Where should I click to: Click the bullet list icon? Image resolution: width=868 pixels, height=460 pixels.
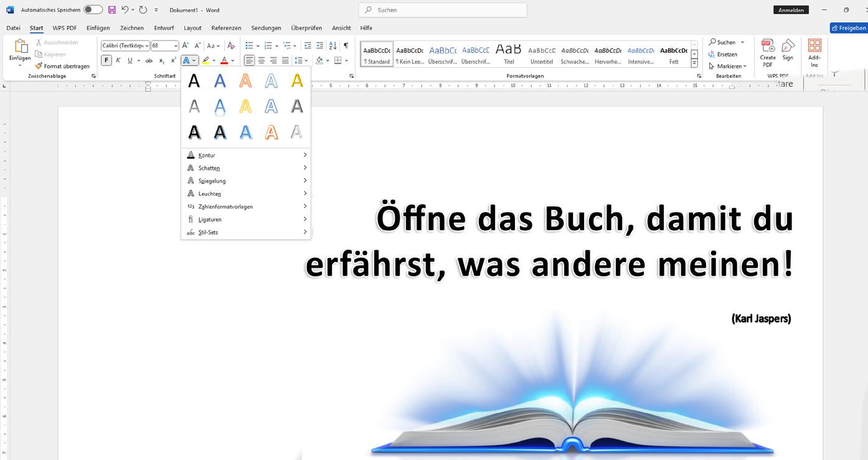click(249, 45)
